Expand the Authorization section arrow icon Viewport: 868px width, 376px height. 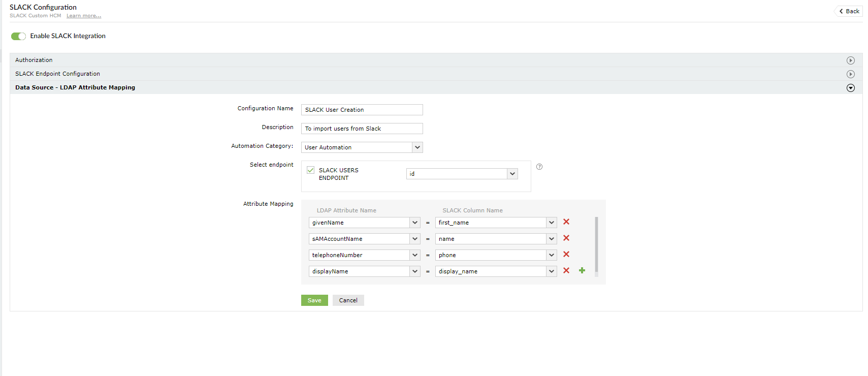851,60
